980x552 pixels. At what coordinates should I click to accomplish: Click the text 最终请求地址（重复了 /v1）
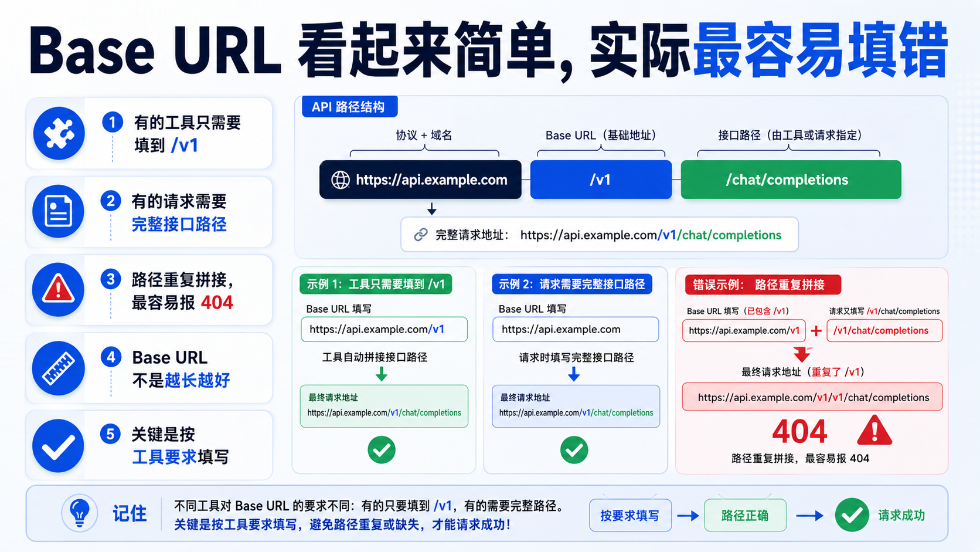(803, 372)
